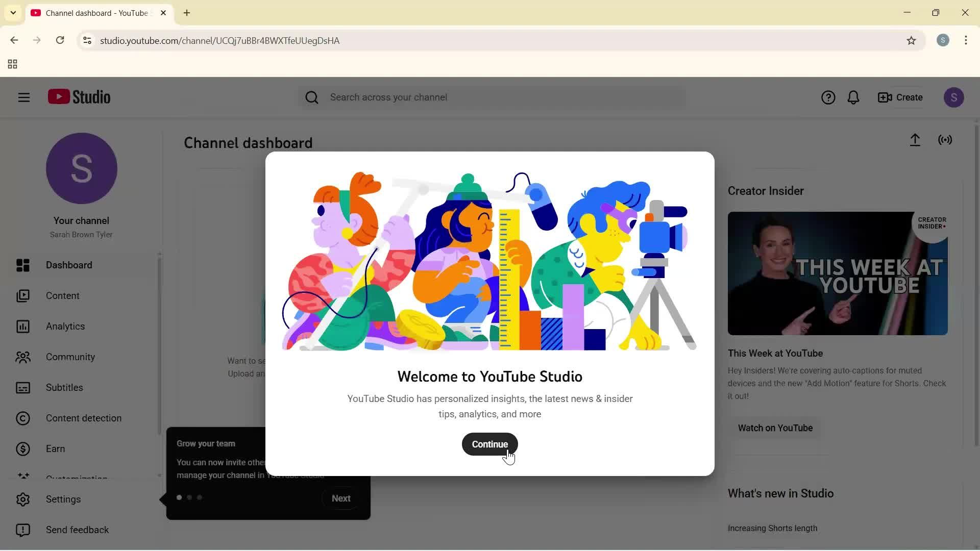Click the Watch on YouTube button
980x551 pixels.
[x=775, y=428]
